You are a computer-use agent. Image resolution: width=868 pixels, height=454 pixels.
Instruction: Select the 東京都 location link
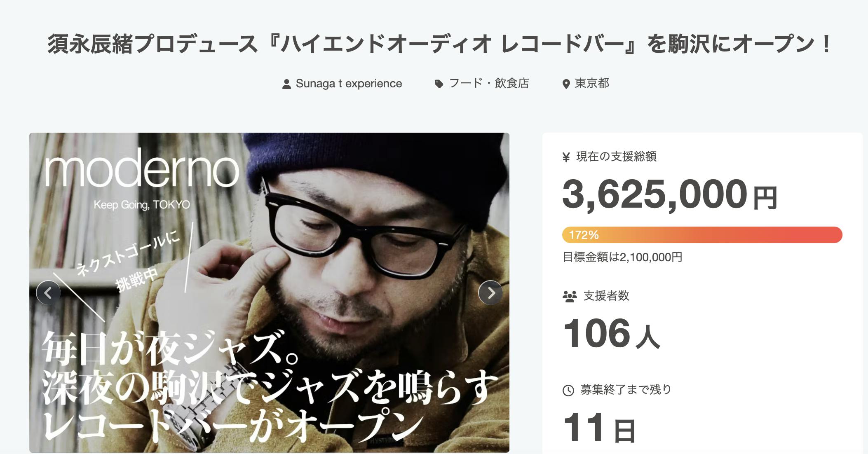click(592, 84)
